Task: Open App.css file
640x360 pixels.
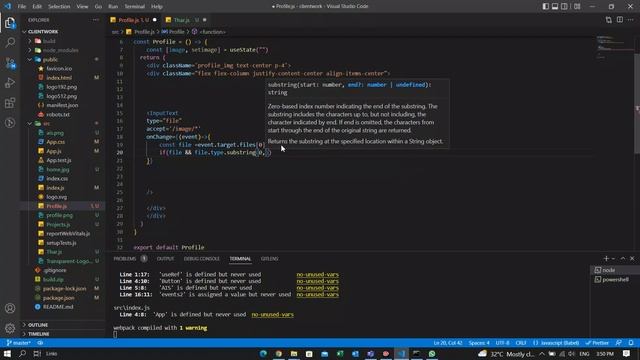Action: [x=56, y=142]
